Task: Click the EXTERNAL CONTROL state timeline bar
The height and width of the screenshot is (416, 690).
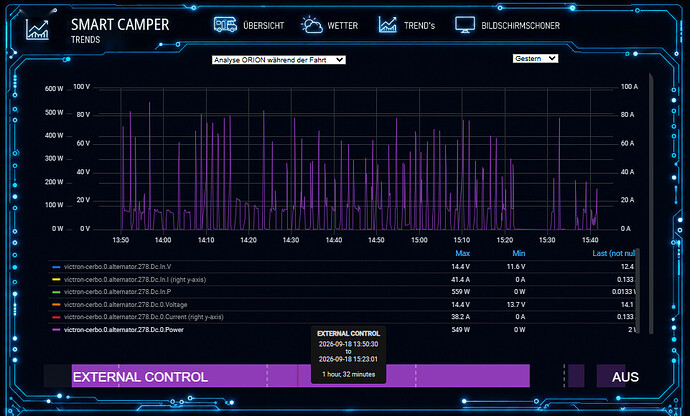Action: pos(301,376)
